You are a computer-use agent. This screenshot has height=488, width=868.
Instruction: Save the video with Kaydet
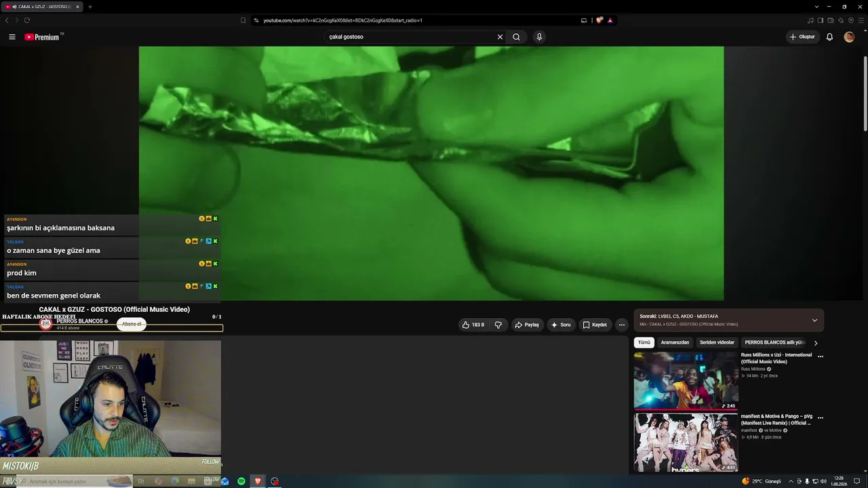click(595, 325)
